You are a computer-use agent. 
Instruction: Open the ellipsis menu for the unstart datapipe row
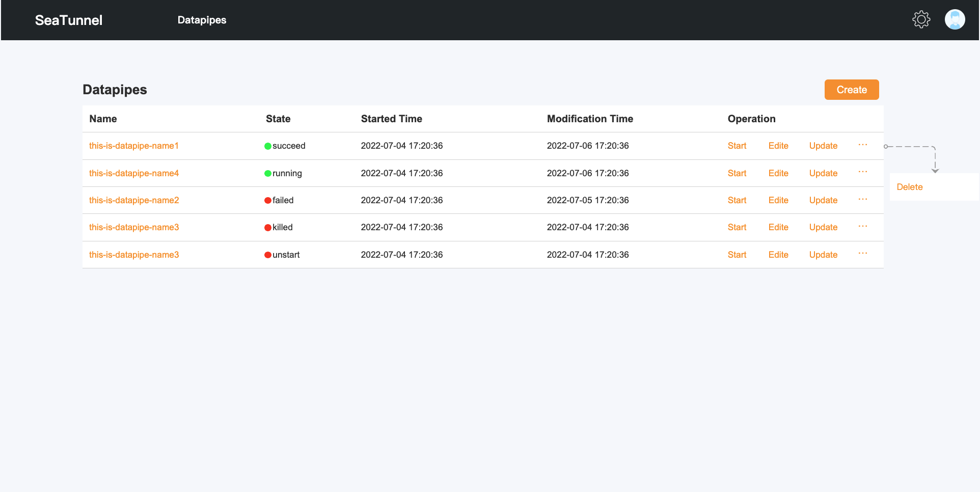pyautogui.click(x=862, y=255)
